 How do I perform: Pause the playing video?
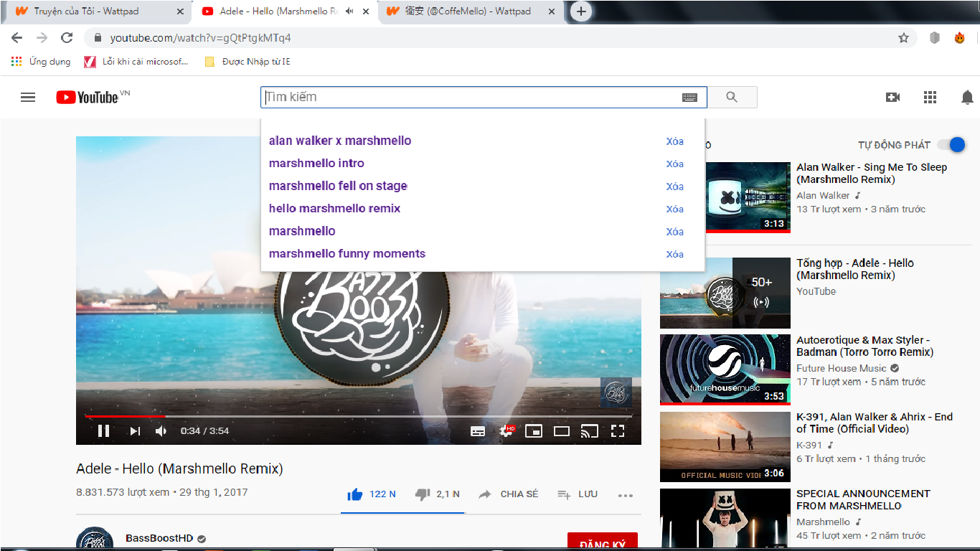(x=103, y=430)
